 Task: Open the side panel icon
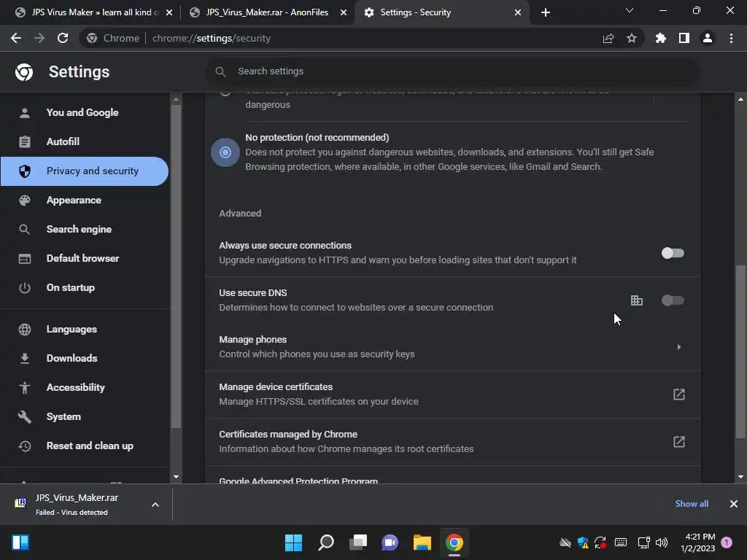684,38
